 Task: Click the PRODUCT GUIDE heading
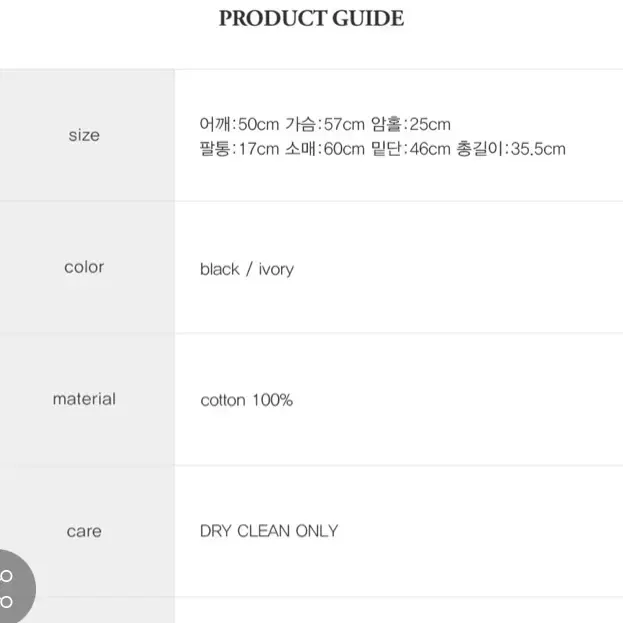[312, 18]
